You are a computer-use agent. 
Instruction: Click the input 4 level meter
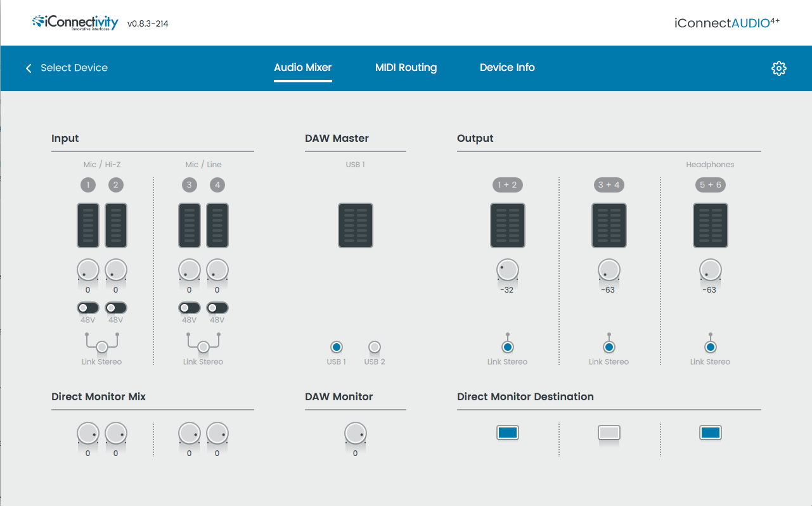pyautogui.click(x=217, y=225)
